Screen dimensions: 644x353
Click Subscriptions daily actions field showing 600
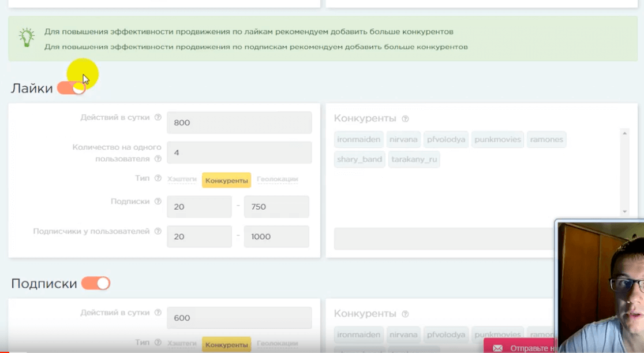click(239, 318)
